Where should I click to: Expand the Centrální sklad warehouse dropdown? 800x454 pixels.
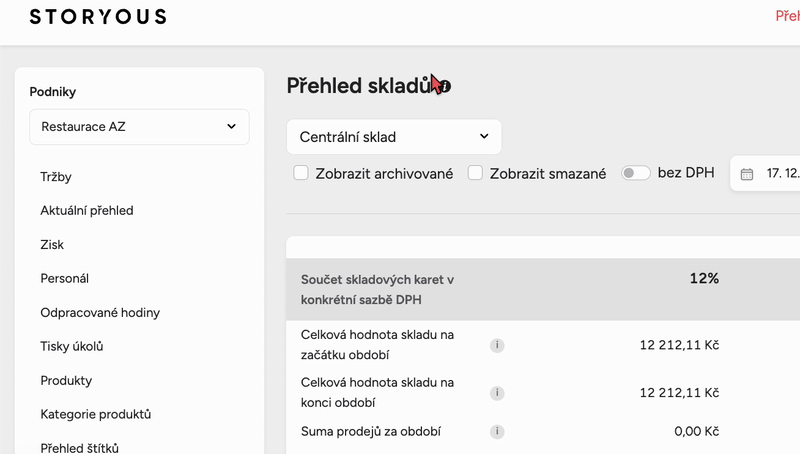394,136
